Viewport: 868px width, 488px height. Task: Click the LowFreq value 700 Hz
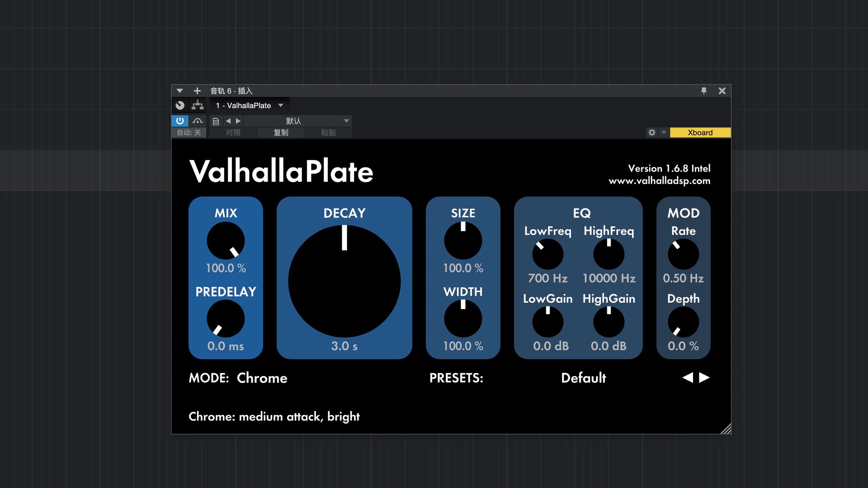tap(548, 278)
